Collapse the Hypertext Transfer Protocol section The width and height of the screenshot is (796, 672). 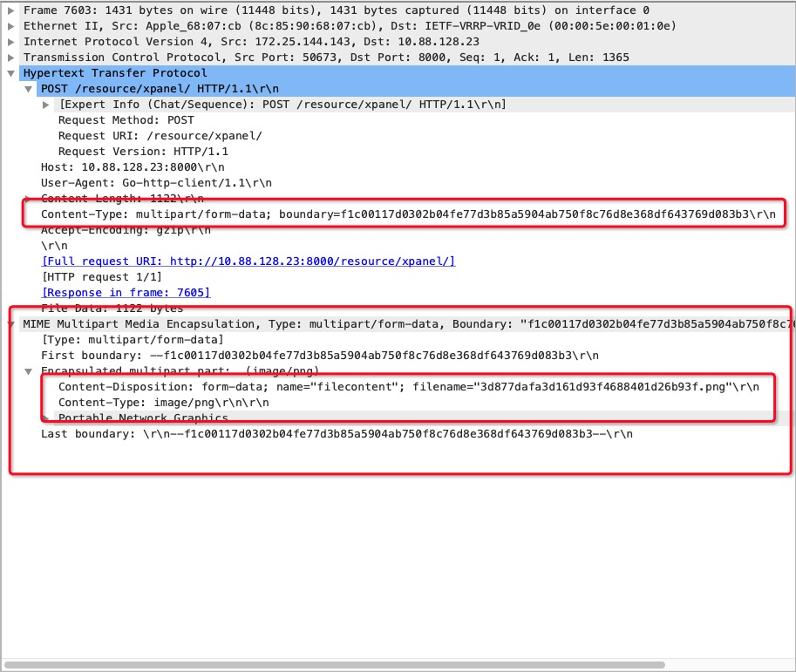(11, 73)
